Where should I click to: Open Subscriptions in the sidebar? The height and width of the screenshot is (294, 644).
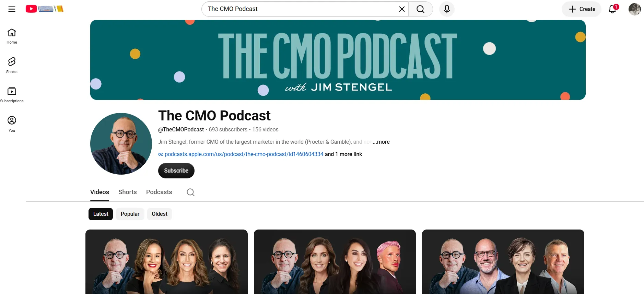12,95
